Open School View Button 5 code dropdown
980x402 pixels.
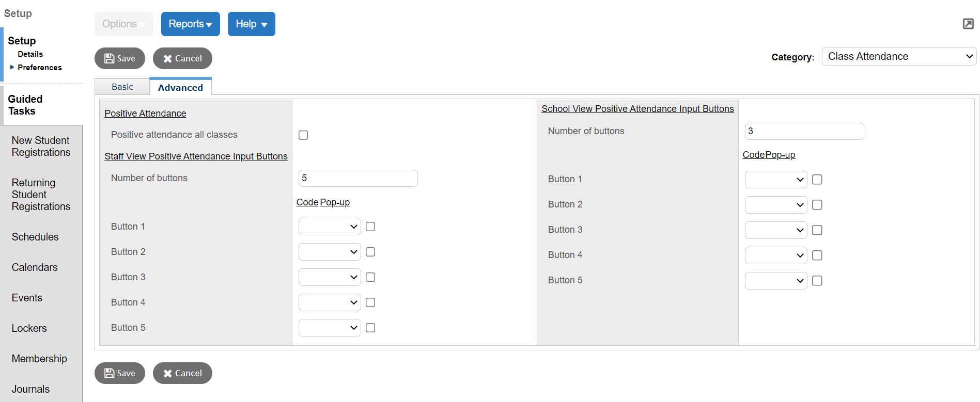point(776,281)
